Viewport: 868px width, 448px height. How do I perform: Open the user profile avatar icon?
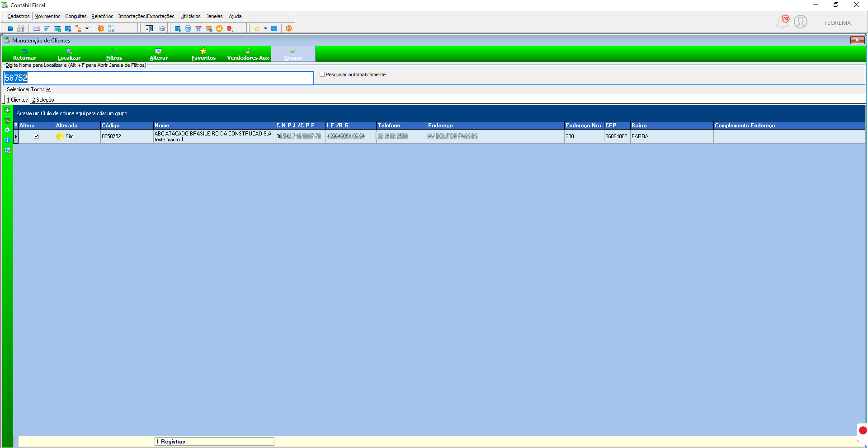click(801, 22)
